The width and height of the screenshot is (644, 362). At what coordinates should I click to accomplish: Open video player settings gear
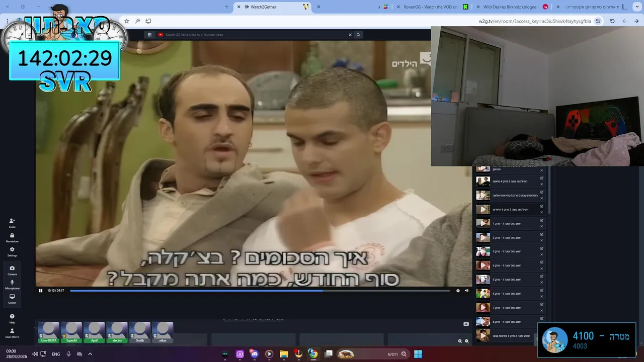[458, 291]
